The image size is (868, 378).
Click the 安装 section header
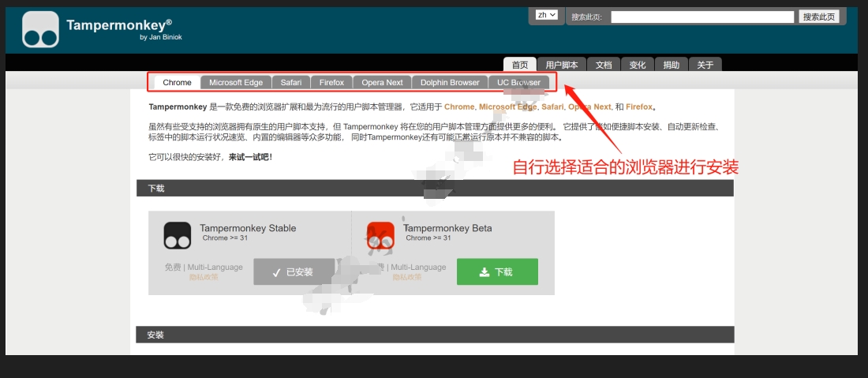435,335
